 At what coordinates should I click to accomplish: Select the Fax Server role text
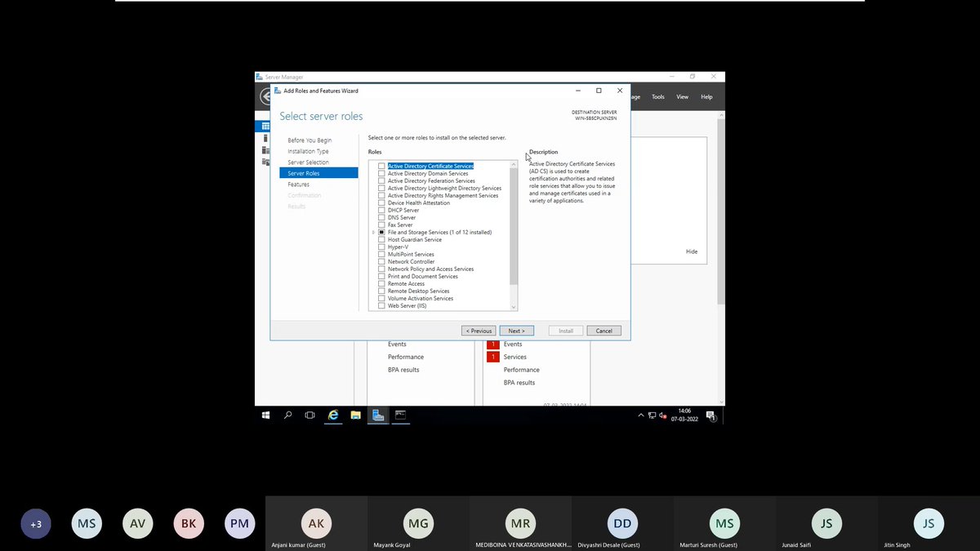400,225
